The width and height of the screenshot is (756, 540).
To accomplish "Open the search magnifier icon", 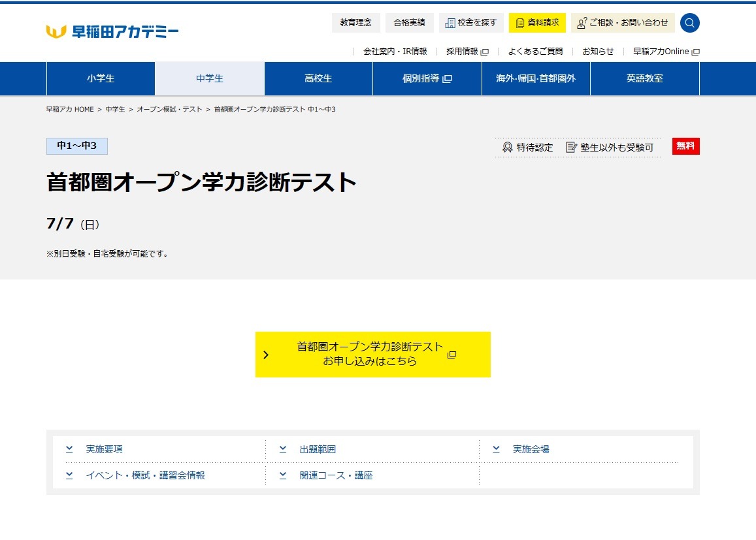I will coord(689,23).
